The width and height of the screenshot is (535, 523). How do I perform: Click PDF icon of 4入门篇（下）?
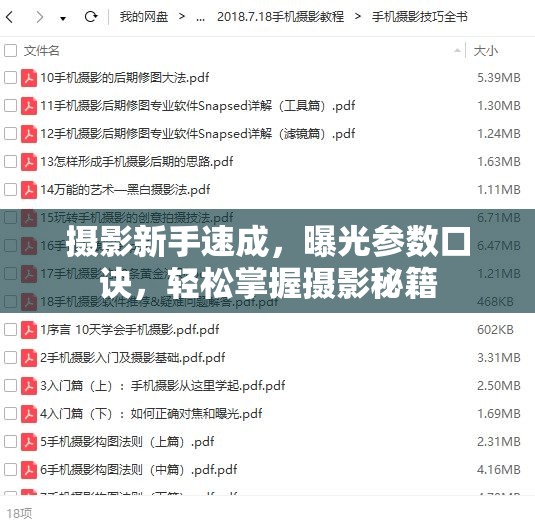(x=29, y=414)
